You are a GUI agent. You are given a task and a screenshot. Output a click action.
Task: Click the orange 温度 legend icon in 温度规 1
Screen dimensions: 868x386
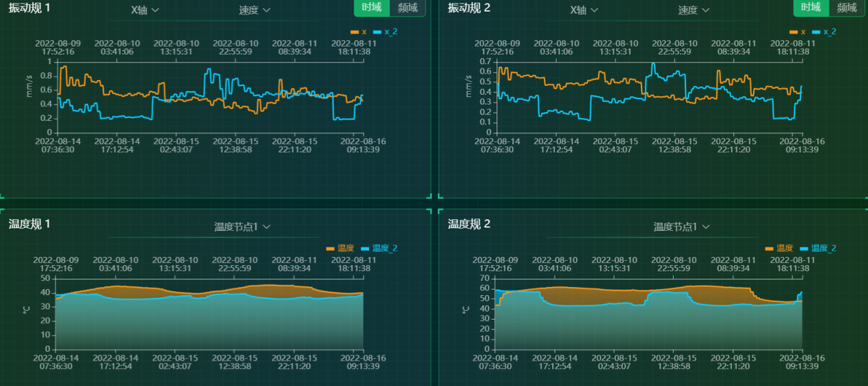(330, 249)
